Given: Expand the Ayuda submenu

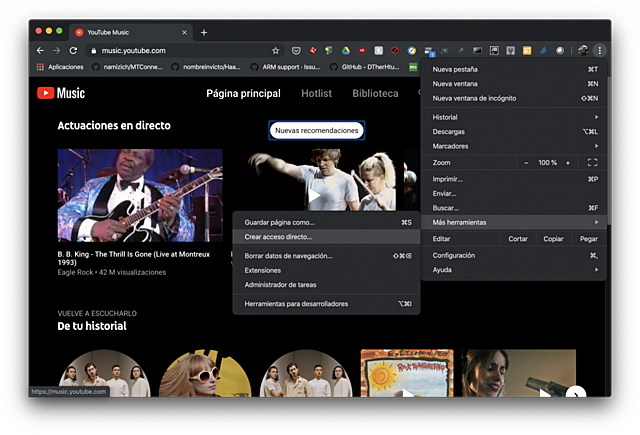Looking at the screenshot, I should (x=513, y=270).
